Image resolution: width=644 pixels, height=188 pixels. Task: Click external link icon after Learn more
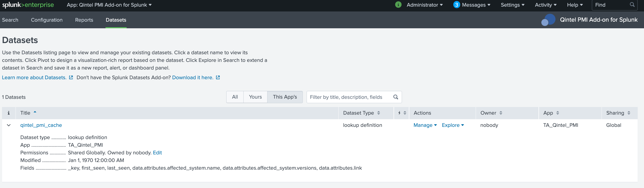[x=71, y=77]
